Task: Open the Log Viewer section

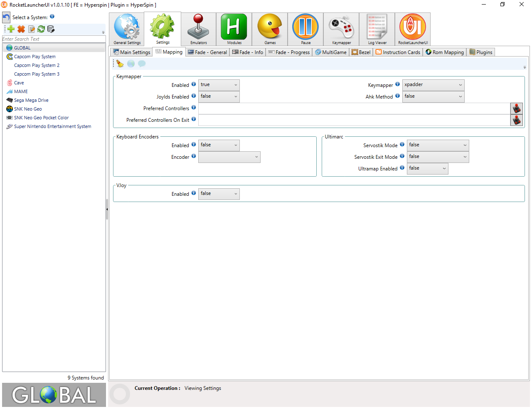Action: point(377,29)
